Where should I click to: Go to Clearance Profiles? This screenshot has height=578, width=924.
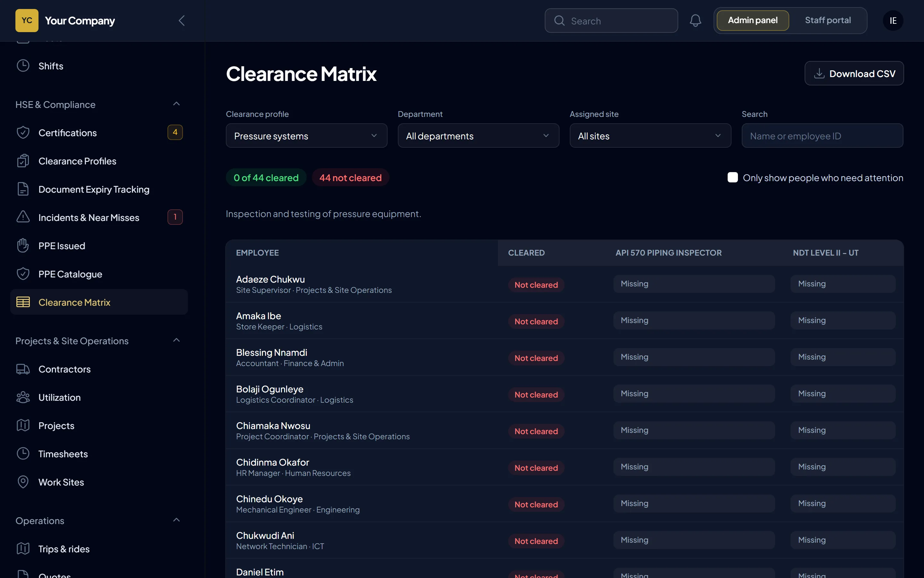coord(99,161)
